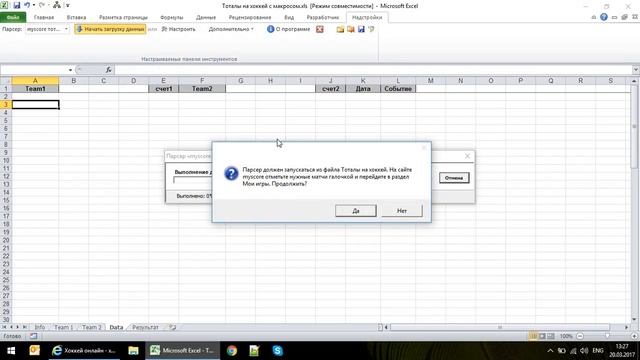Close the parser progress window
This screenshot has width=640, height=360.
click(x=467, y=156)
